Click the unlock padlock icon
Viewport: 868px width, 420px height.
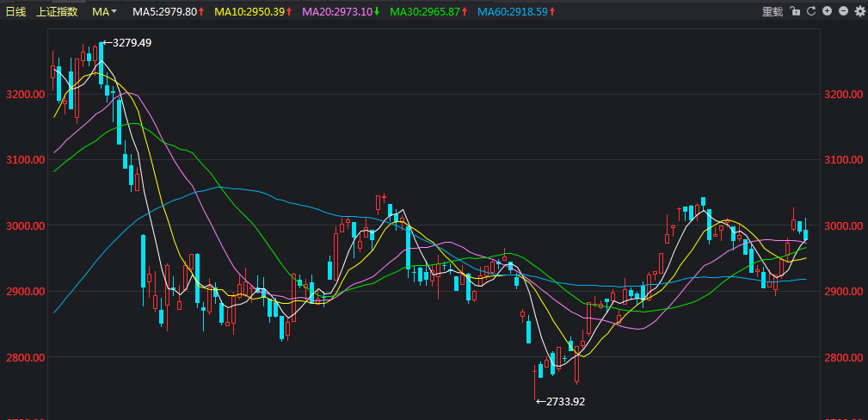795,12
